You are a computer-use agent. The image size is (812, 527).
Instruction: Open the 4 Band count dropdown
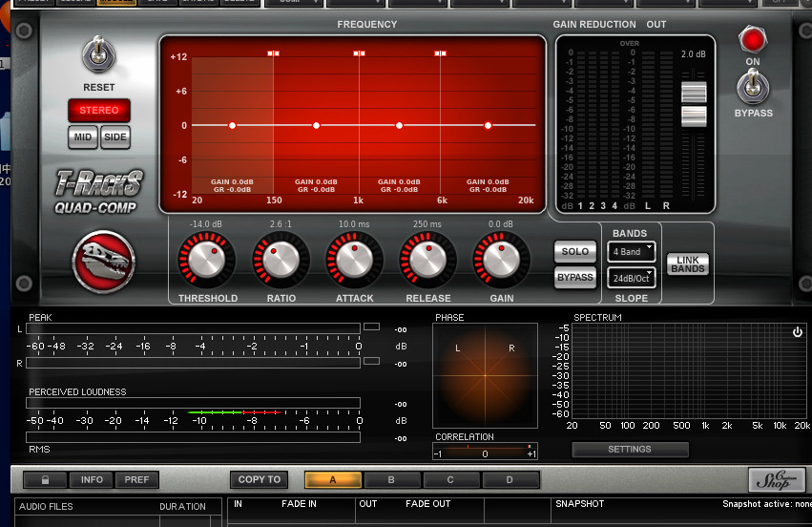pos(632,252)
